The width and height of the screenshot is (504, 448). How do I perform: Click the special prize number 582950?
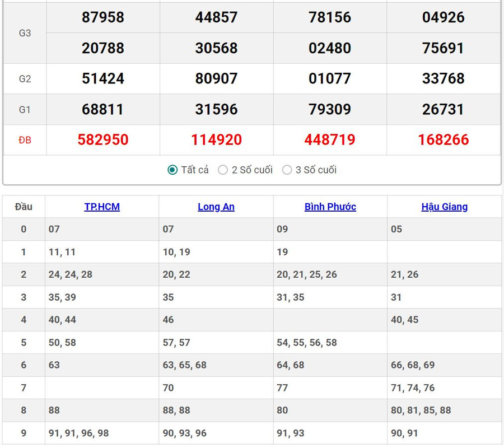[103, 139]
